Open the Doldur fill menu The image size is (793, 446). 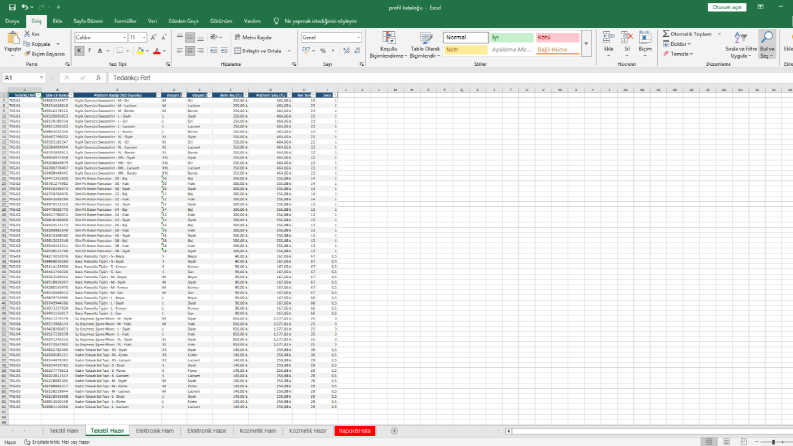pos(677,44)
